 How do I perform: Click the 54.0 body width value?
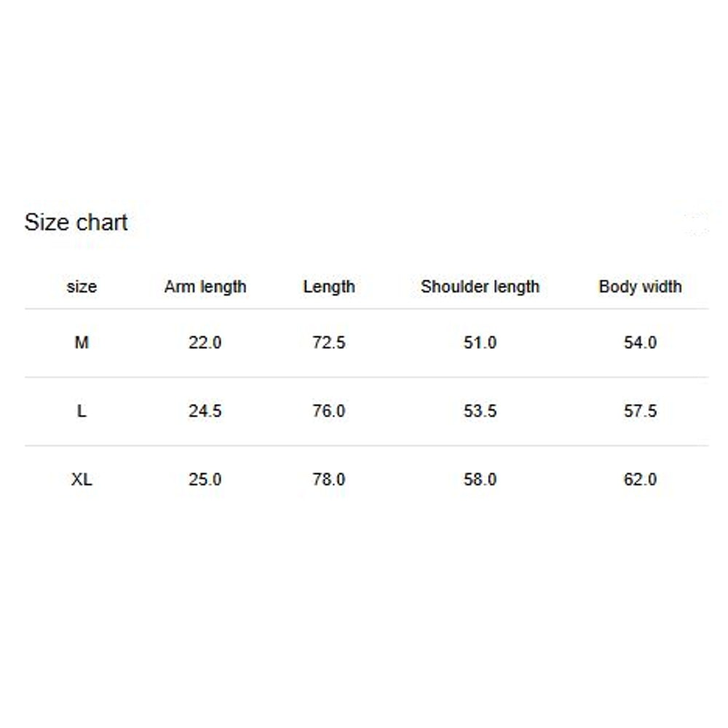[640, 342]
